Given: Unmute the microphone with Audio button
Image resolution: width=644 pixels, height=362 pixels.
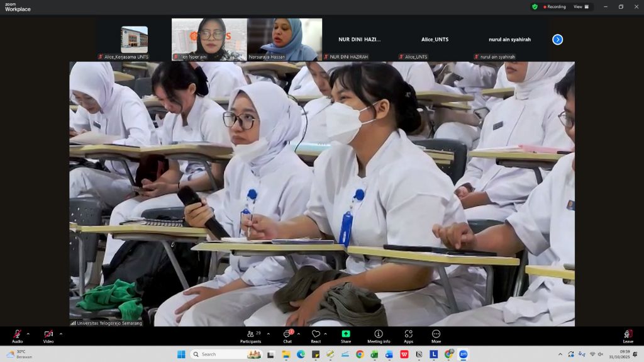Looking at the screenshot, I should [x=17, y=335].
